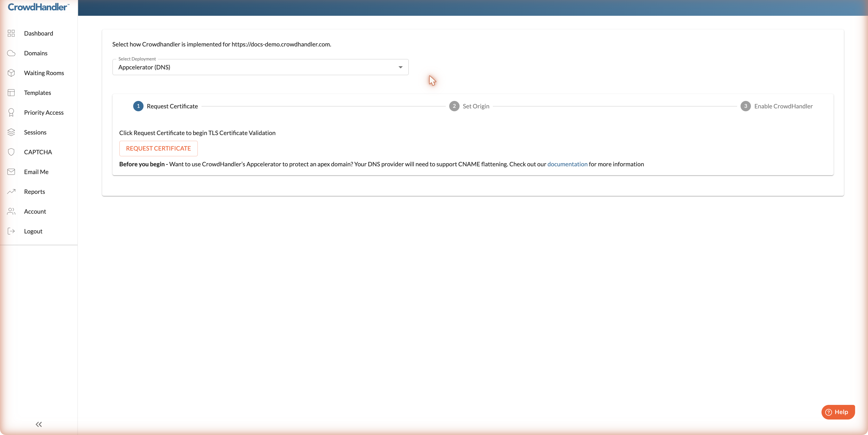
Task: Click the "Before you begin" bold text
Action: coord(144,164)
